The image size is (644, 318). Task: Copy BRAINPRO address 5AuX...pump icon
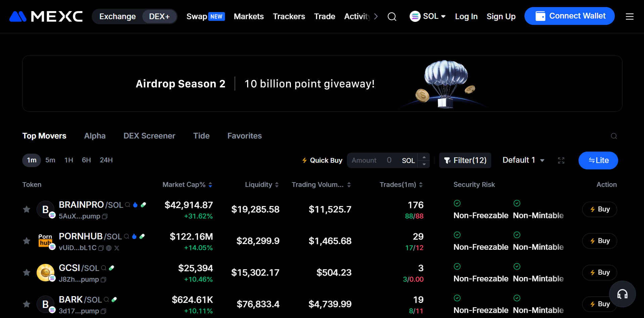(105, 216)
